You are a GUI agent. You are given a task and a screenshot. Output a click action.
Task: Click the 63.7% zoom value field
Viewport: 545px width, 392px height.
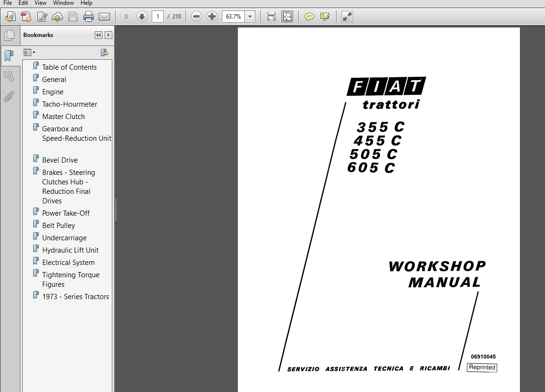pos(233,16)
